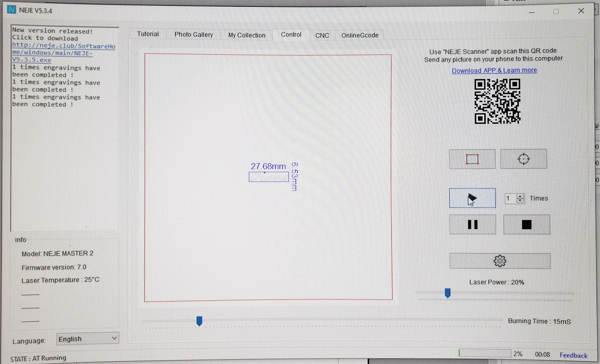Click the NEJE Scanner QR code
Image resolution: width=600 pixels, height=364 pixels.
[497, 101]
